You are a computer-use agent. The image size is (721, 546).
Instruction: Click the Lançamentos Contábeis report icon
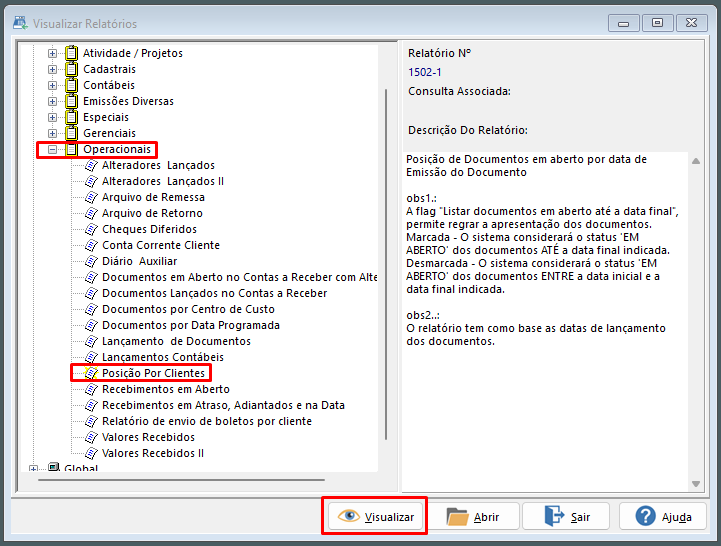pyautogui.click(x=92, y=357)
